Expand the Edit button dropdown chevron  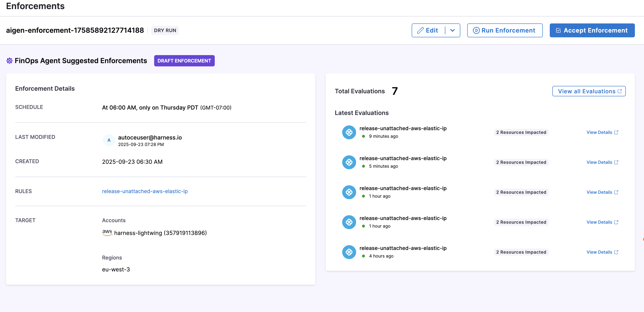point(452,30)
